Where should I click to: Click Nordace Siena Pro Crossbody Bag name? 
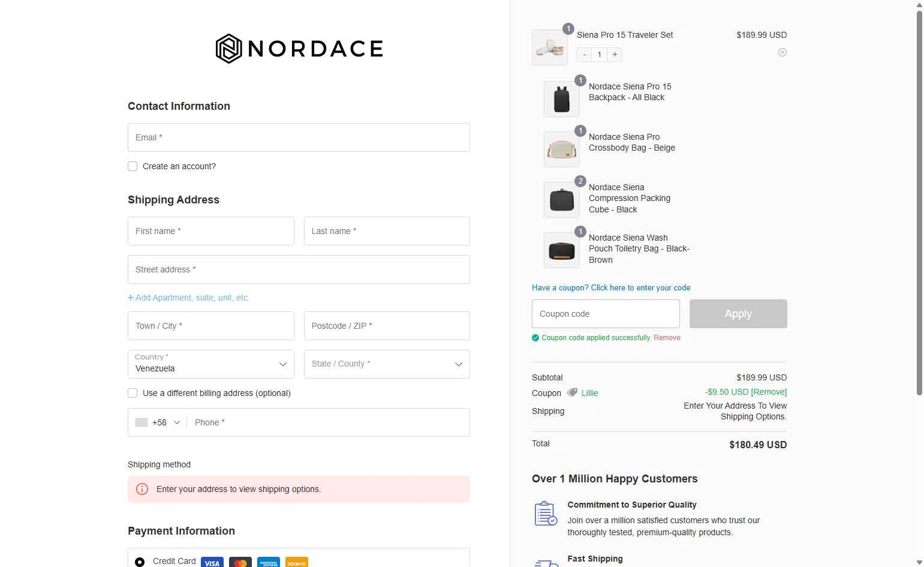[632, 142]
